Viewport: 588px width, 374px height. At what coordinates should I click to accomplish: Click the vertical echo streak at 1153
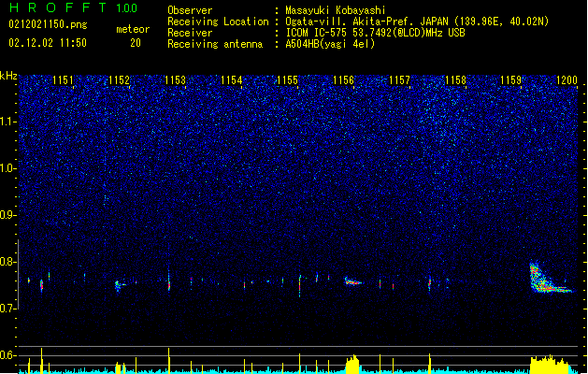pyautogui.click(x=169, y=280)
